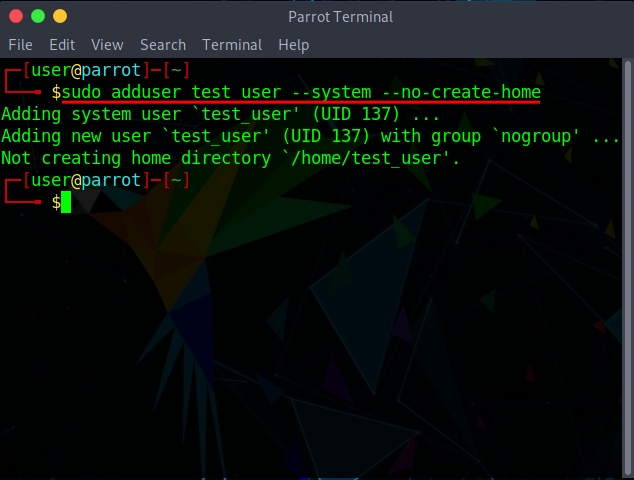Image resolution: width=634 pixels, height=480 pixels.
Task: Click the dollar sign beside the cursor
Action: tap(56, 203)
